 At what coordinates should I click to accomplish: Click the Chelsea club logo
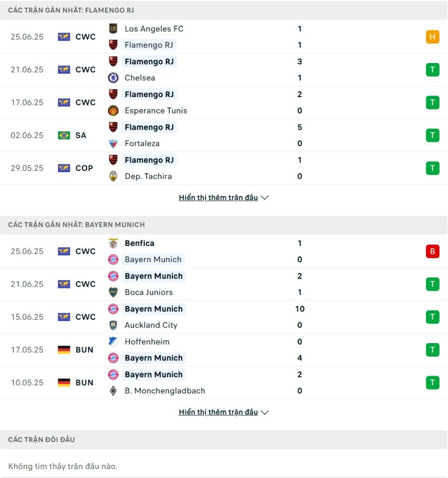tap(113, 78)
